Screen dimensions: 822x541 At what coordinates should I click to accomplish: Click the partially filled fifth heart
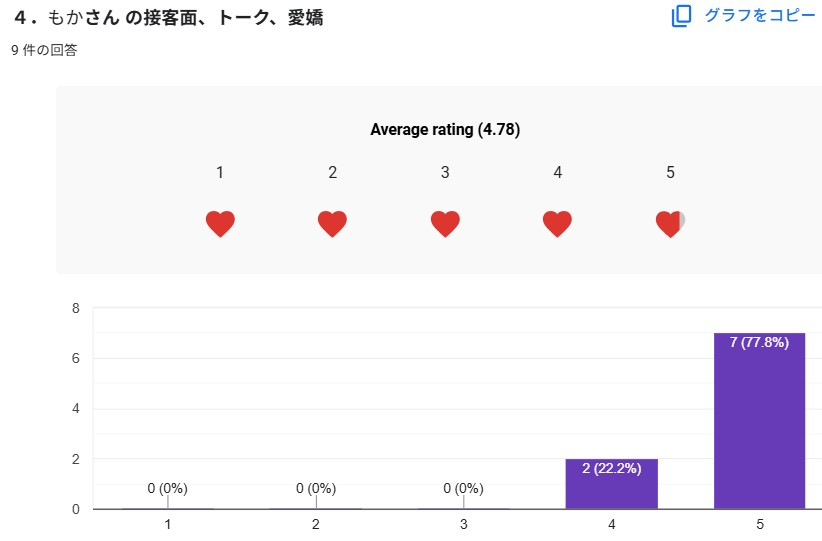[670, 224]
